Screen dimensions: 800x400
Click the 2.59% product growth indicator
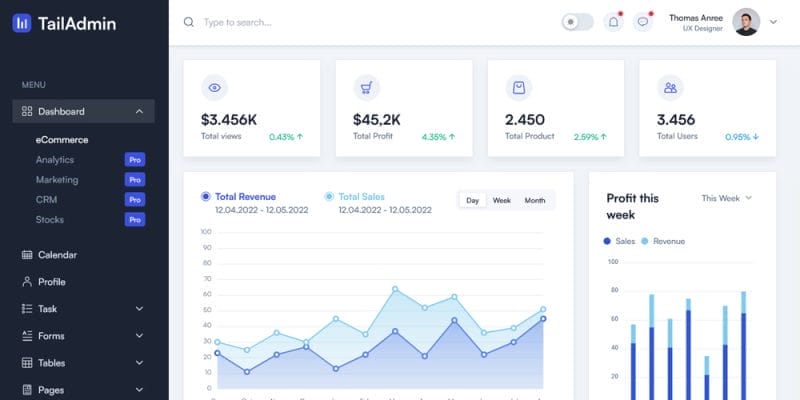[590, 137]
